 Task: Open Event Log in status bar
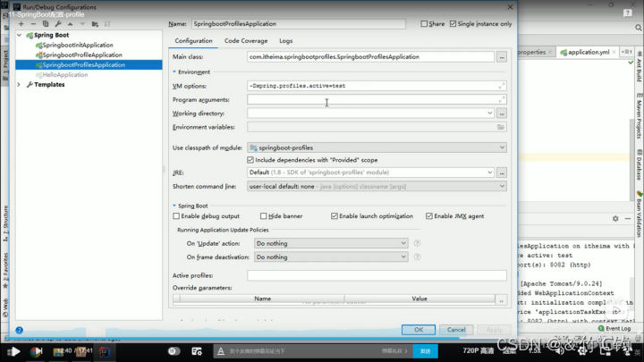click(x=614, y=328)
